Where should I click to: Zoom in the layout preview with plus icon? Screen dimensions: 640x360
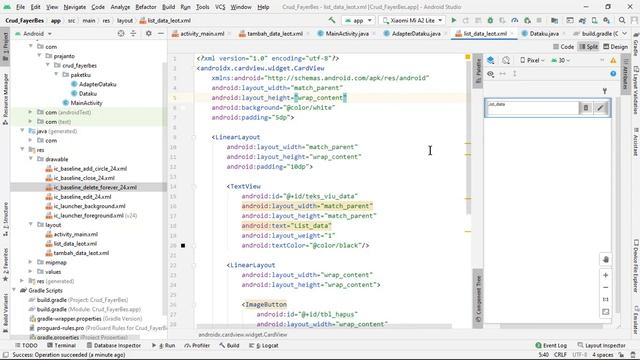tap(606, 276)
